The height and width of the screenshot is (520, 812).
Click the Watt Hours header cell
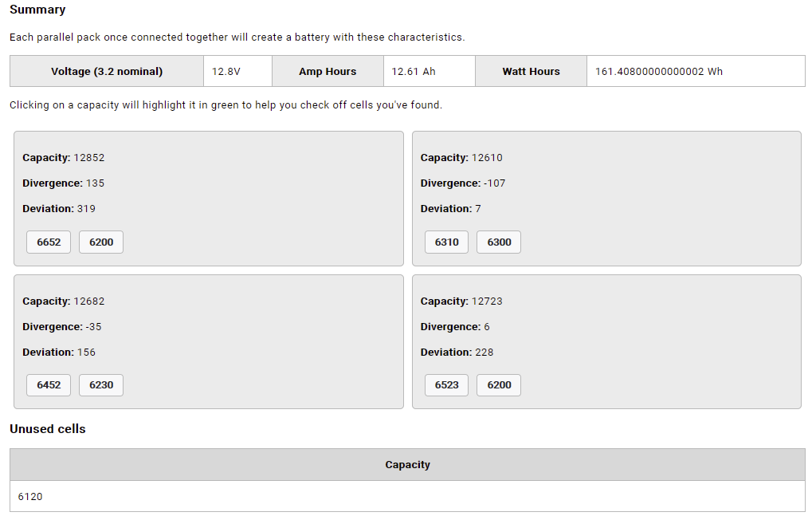tap(531, 72)
